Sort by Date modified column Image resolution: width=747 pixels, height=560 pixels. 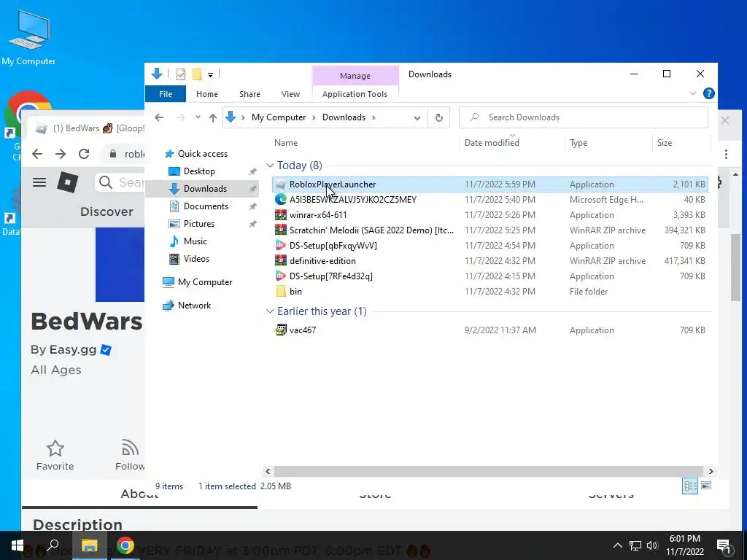[492, 143]
